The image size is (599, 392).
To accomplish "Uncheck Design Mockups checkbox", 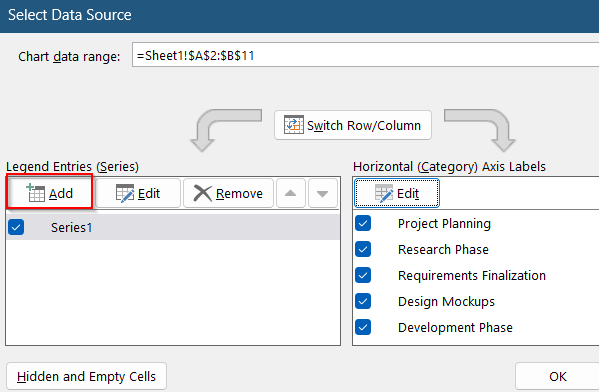I will click(363, 301).
